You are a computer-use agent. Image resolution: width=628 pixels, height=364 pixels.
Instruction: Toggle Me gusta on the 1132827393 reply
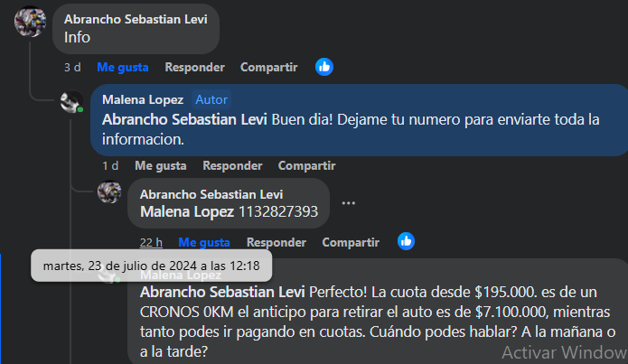204,242
